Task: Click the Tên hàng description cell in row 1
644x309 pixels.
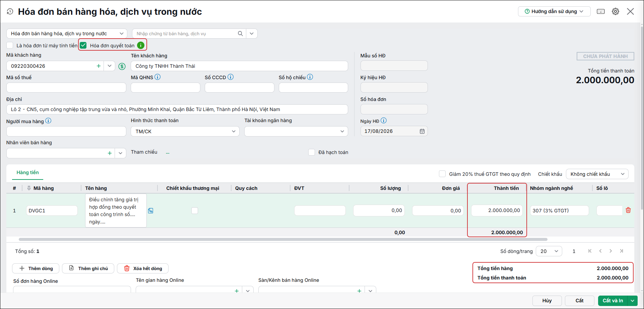Action: 116,211
